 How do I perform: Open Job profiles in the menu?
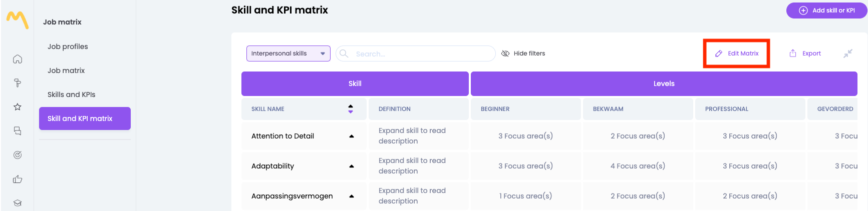[68, 46]
